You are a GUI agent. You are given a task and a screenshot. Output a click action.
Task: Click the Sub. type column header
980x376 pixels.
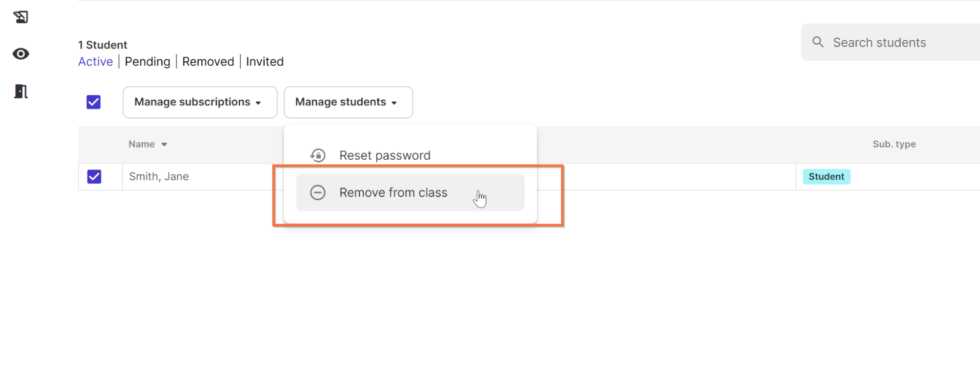pyautogui.click(x=894, y=144)
